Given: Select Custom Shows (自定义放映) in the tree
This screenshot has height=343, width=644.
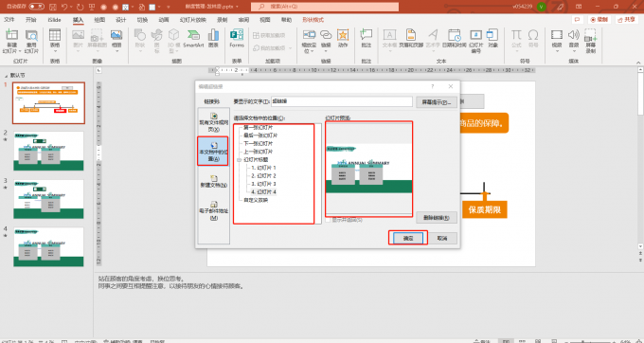Looking at the screenshot, I should (256, 201).
